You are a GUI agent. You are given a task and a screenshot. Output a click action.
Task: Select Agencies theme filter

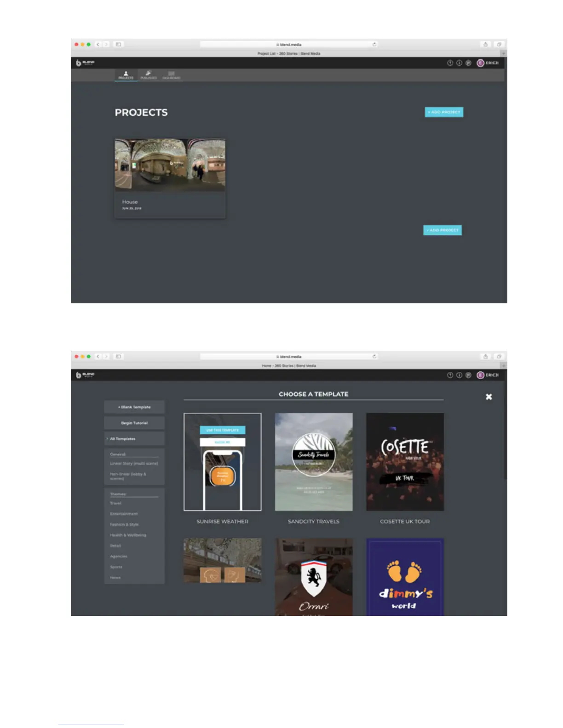[x=119, y=556]
